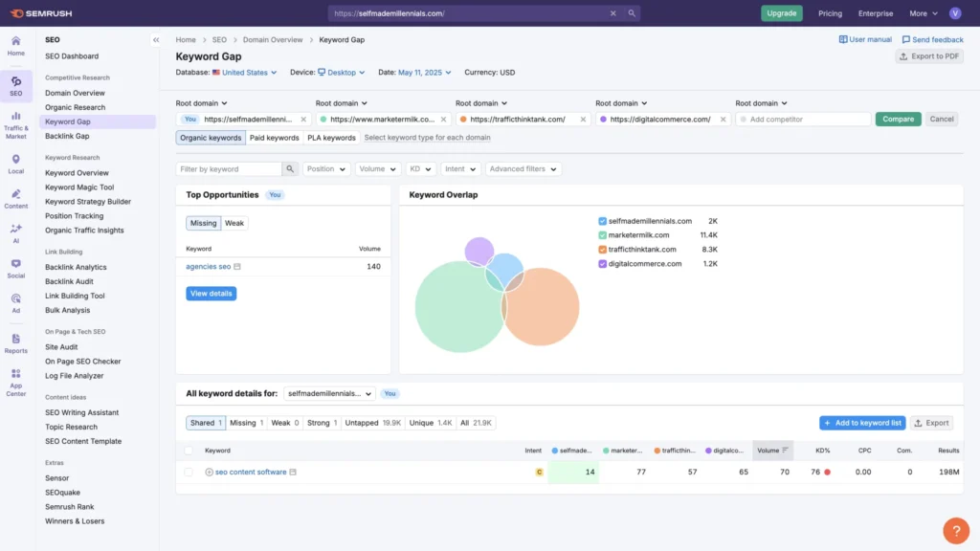Open the SEO section in the left icon rail
The height and width of the screenshot is (551, 980).
click(15, 85)
